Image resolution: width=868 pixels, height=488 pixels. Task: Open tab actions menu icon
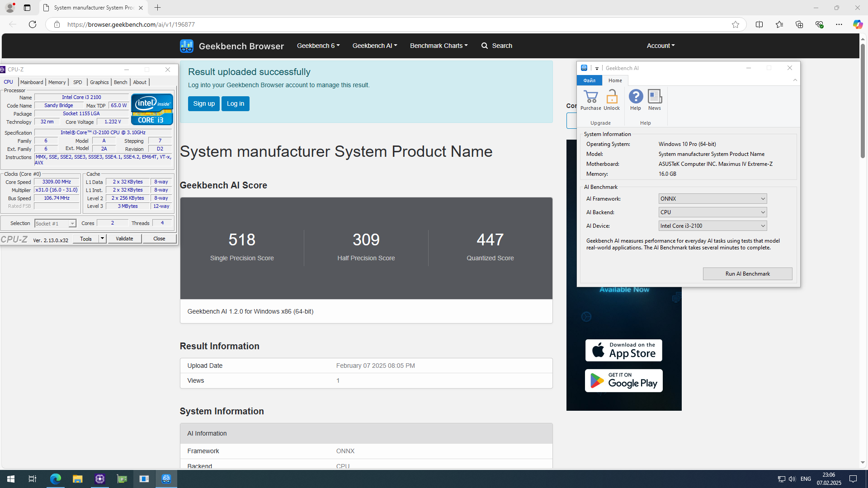[x=27, y=8]
